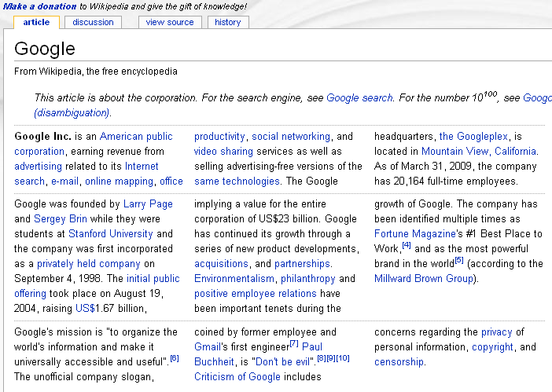
Task: Click the online mapping link
Action: point(119,181)
